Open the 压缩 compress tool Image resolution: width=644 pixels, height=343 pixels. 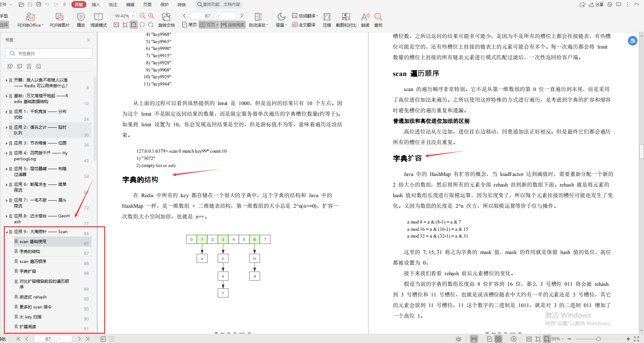327,20
